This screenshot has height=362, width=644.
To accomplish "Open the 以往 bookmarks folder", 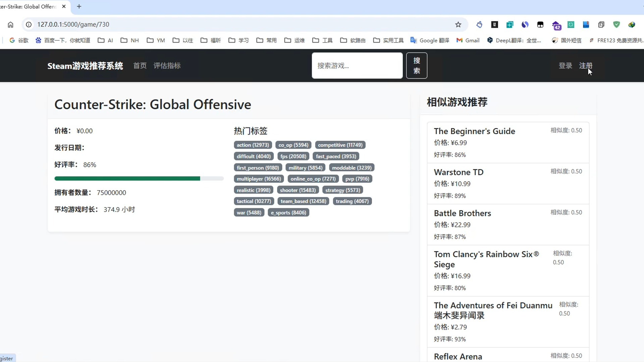I will 183,40.
